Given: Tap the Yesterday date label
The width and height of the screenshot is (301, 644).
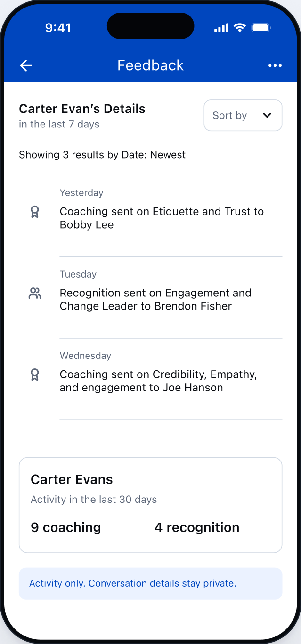Looking at the screenshot, I should (x=81, y=193).
